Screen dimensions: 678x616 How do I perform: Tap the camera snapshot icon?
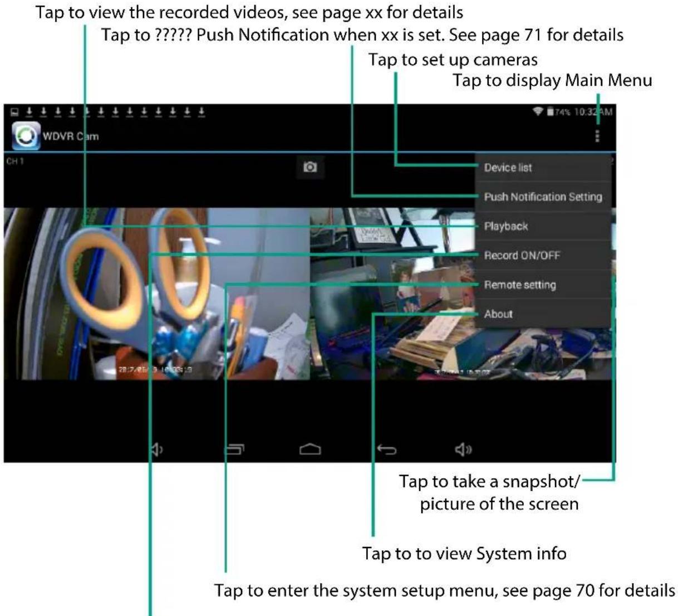(310, 167)
